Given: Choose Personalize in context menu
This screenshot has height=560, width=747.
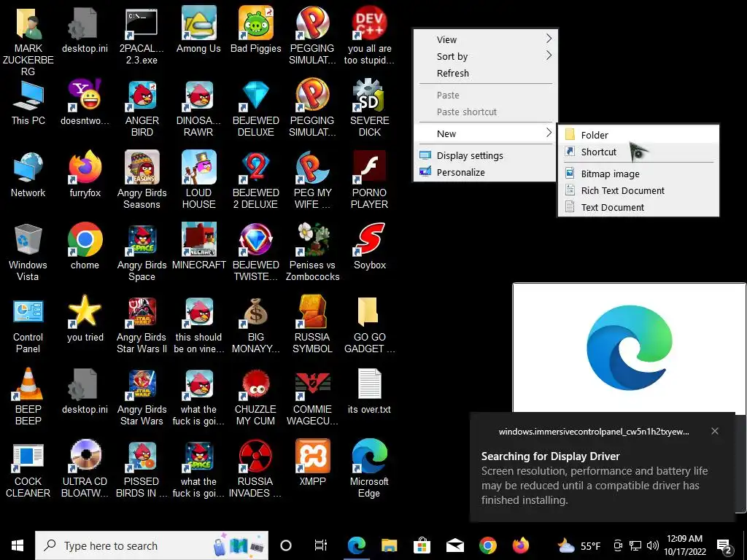Looking at the screenshot, I should [485, 172].
